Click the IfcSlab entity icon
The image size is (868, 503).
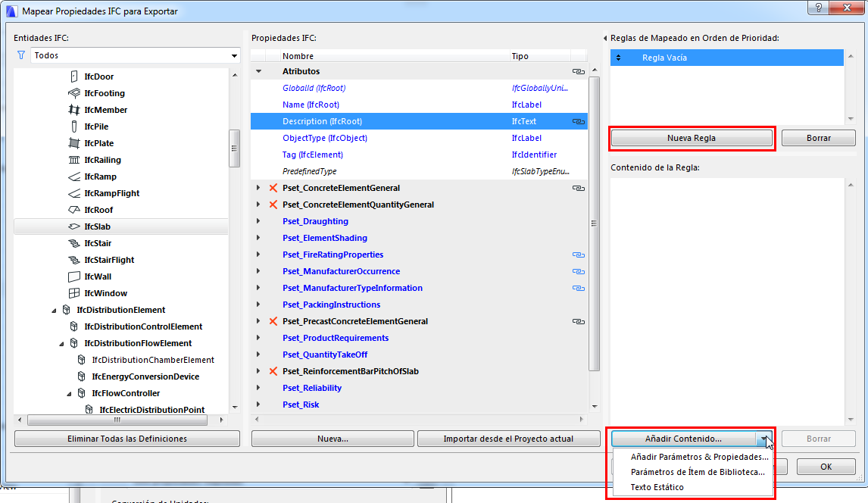[x=74, y=227]
